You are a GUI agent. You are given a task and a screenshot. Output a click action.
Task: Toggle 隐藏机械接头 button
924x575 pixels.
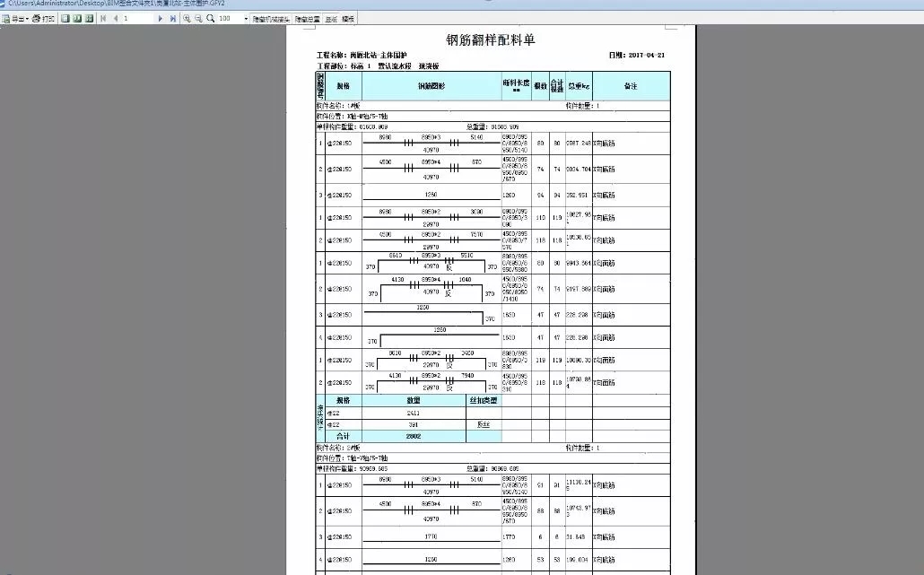271,19
